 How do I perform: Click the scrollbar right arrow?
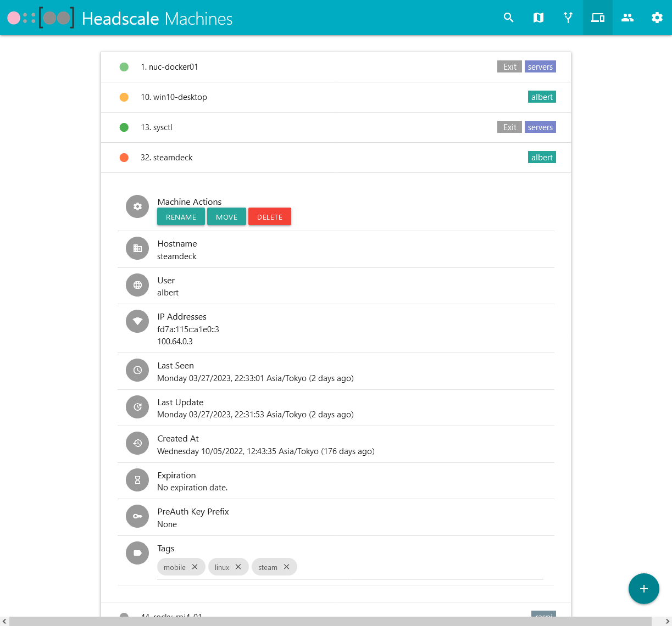click(667, 621)
